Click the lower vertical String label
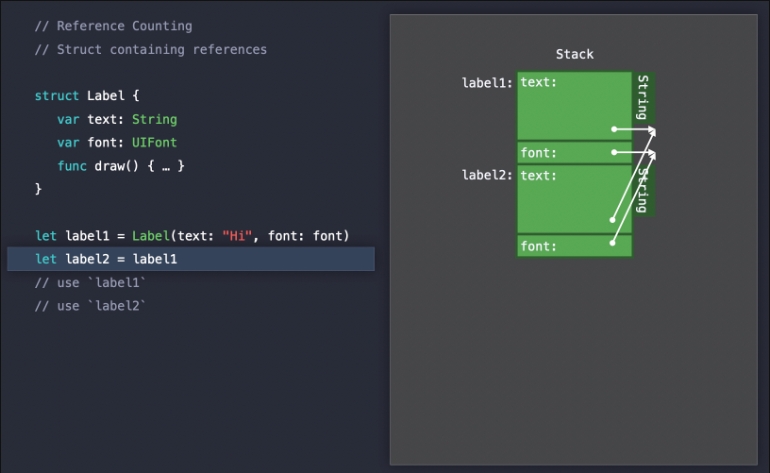Viewport: 770px width, 473px height. (x=643, y=190)
